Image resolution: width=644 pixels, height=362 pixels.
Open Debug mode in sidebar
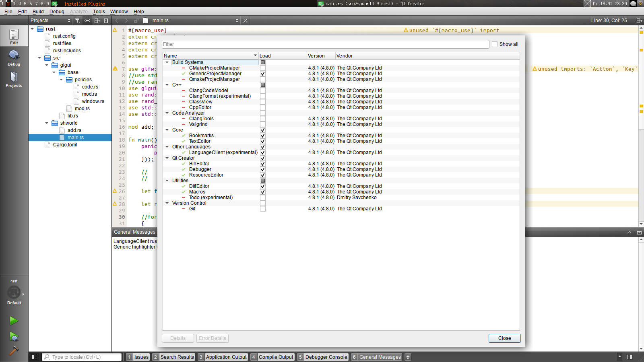14,58
